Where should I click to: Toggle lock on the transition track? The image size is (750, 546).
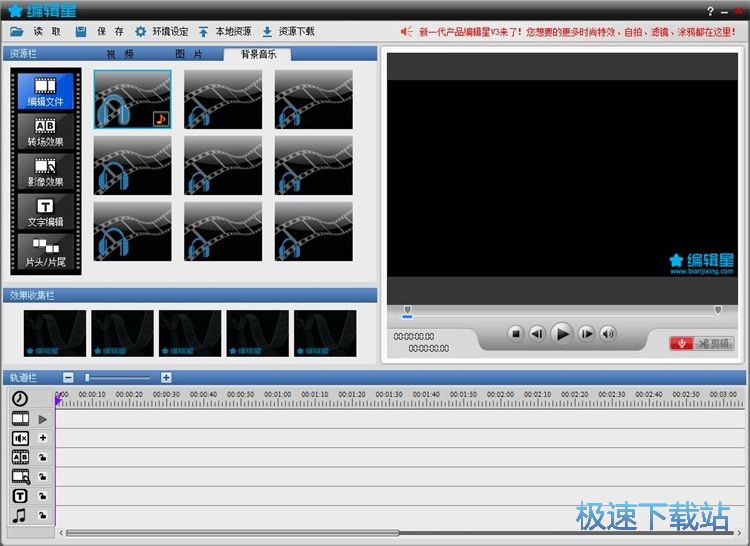pyautogui.click(x=43, y=458)
